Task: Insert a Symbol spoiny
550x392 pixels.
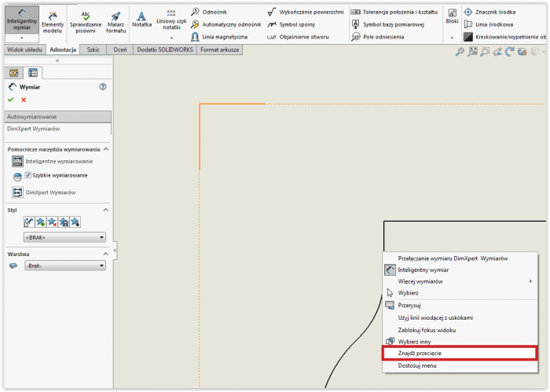Action: [x=291, y=24]
